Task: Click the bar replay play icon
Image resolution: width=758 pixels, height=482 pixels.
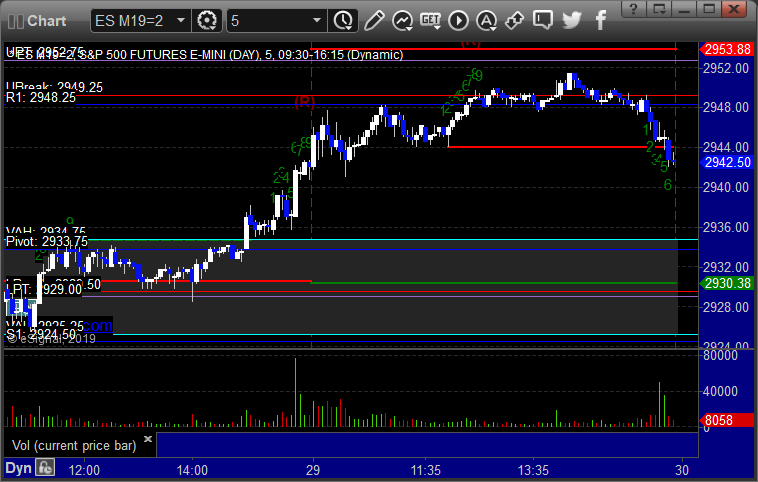Action: 458,21
